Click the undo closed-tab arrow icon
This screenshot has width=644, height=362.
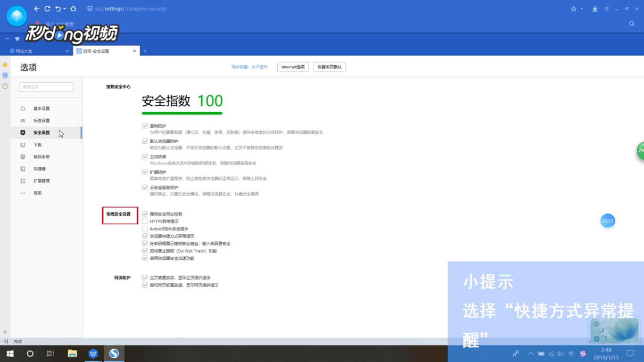(x=58, y=8)
